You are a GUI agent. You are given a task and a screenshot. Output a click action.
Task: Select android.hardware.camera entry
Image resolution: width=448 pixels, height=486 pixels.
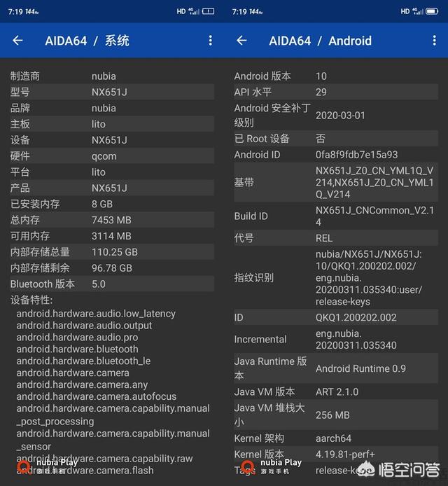73,373
